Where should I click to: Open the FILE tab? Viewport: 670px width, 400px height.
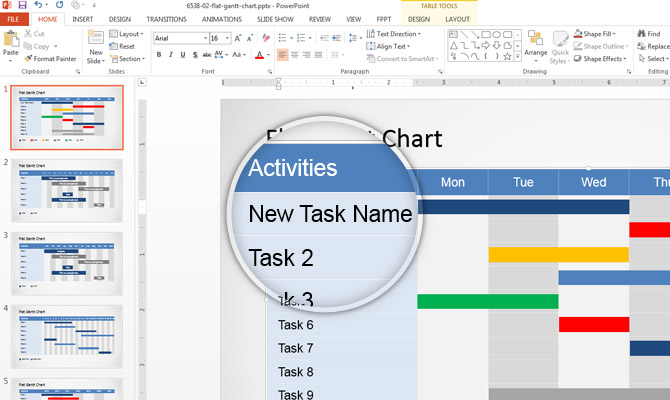[x=13, y=19]
